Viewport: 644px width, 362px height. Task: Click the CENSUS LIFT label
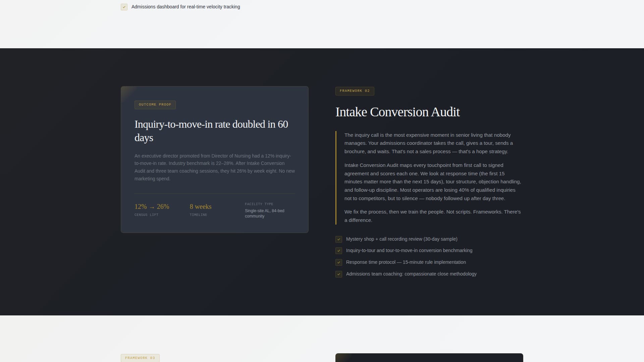(146, 215)
